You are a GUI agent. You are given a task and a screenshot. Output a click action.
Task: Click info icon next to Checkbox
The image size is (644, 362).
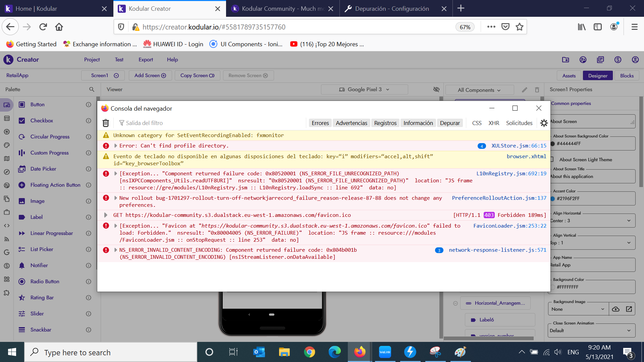[x=89, y=121]
